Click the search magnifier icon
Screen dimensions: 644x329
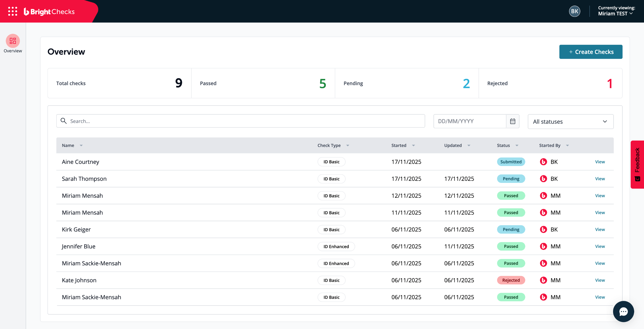pos(64,121)
